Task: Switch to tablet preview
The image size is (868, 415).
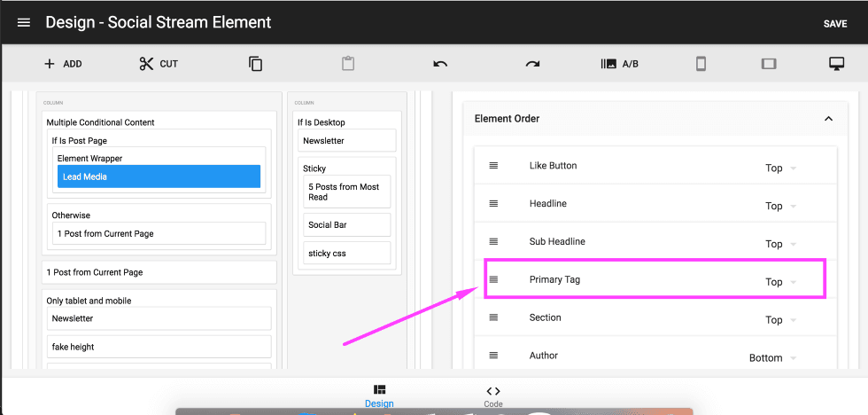Action: [x=768, y=64]
